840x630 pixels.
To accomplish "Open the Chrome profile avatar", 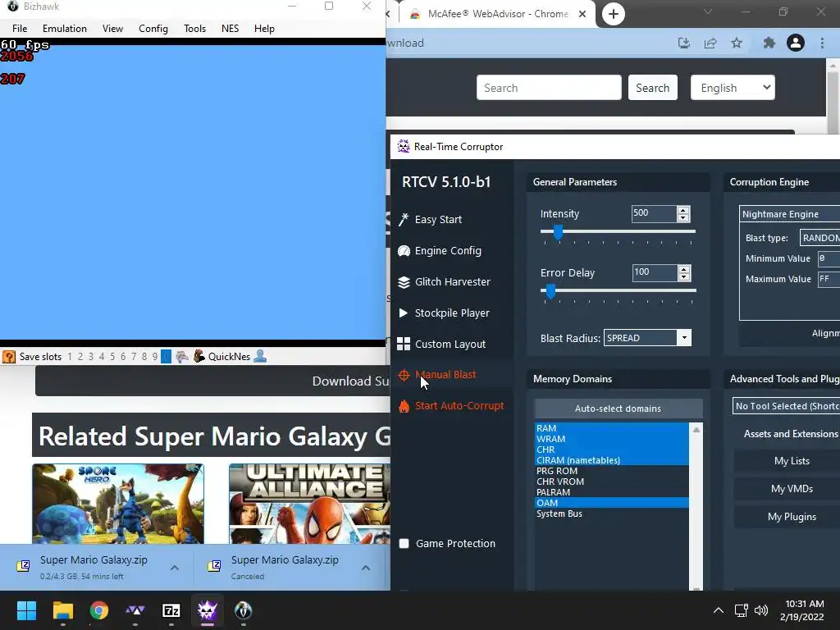I will pos(796,43).
